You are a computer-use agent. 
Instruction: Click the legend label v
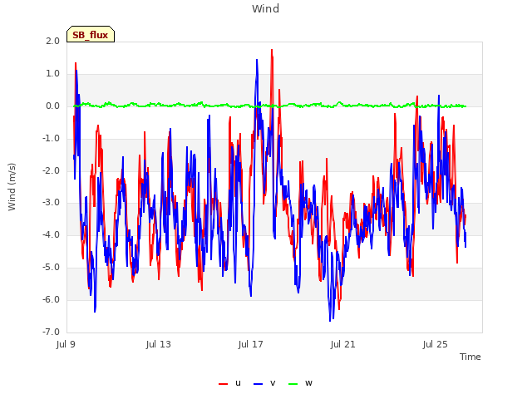tap(273, 383)
